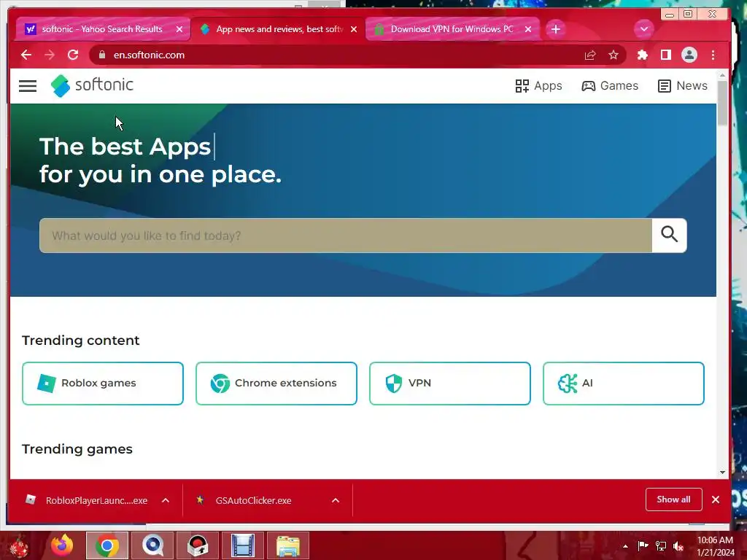Click the Chrome taskbar icon

click(x=107, y=545)
